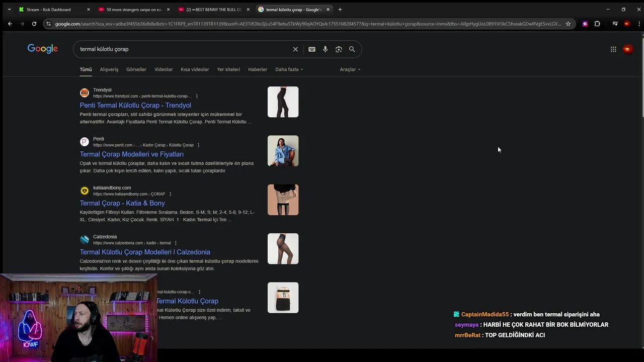This screenshot has height=362, width=644.
Task: Open the Google account avatar
Action: click(627, 49)
